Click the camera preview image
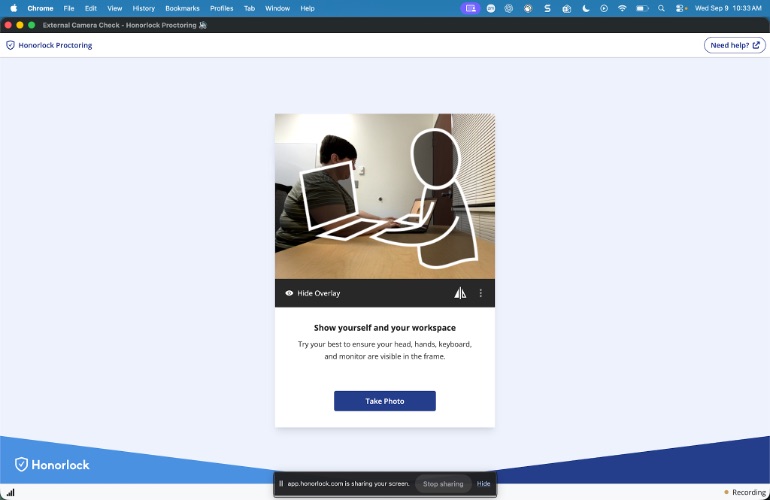770x500 pixels. click(x=385, y=196)
